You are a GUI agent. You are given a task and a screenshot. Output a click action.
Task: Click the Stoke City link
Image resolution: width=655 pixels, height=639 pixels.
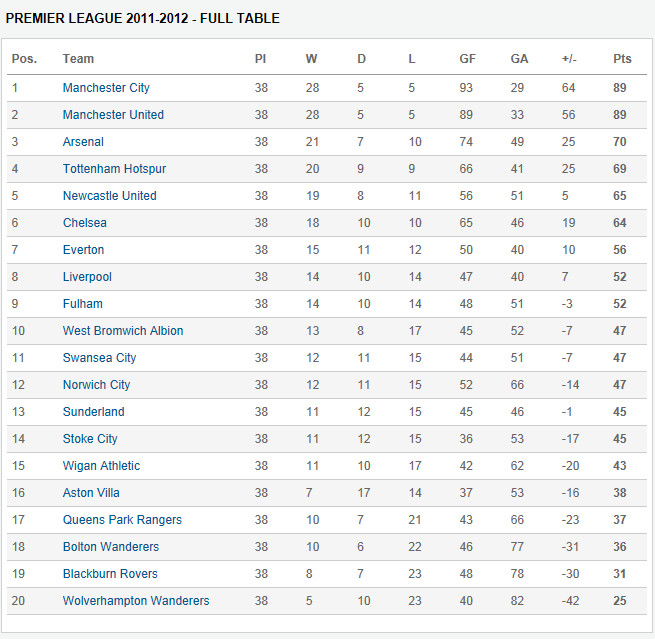pos(90,439)
